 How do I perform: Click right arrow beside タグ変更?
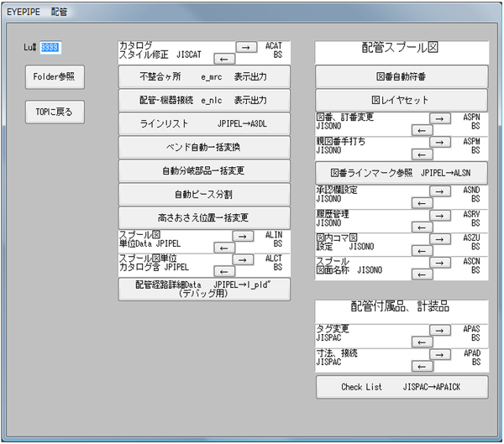[441, 330]
